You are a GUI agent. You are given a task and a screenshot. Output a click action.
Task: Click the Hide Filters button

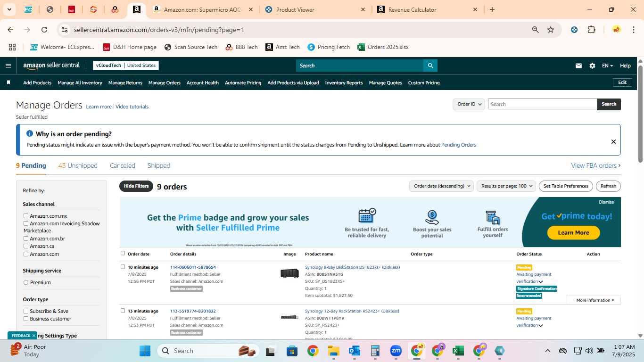pyautogui.click(x=136, y=186)
